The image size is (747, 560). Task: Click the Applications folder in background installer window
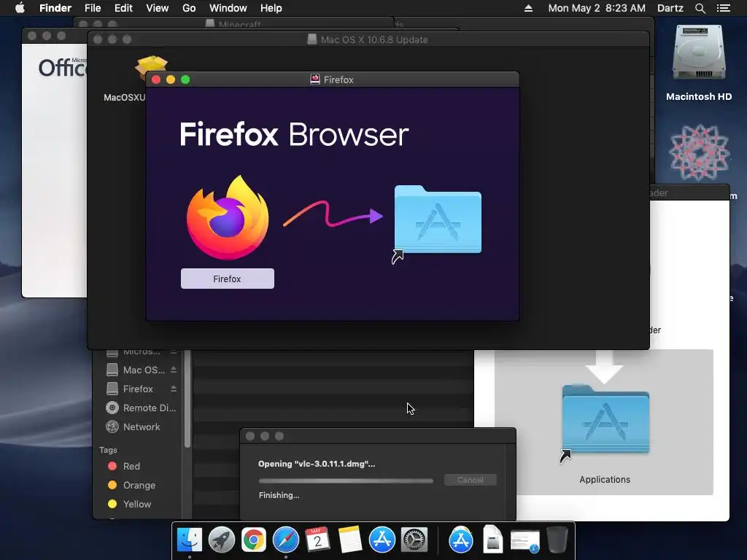click(x=605, y=419)
